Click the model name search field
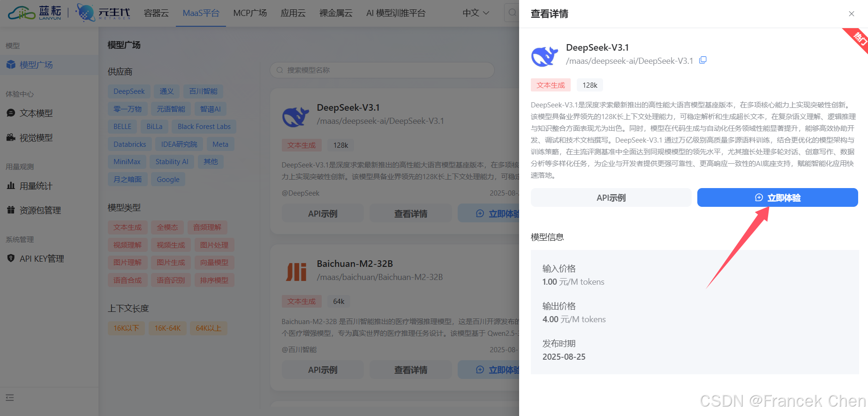Screen dimensions: 868x416 click(382, 70)
